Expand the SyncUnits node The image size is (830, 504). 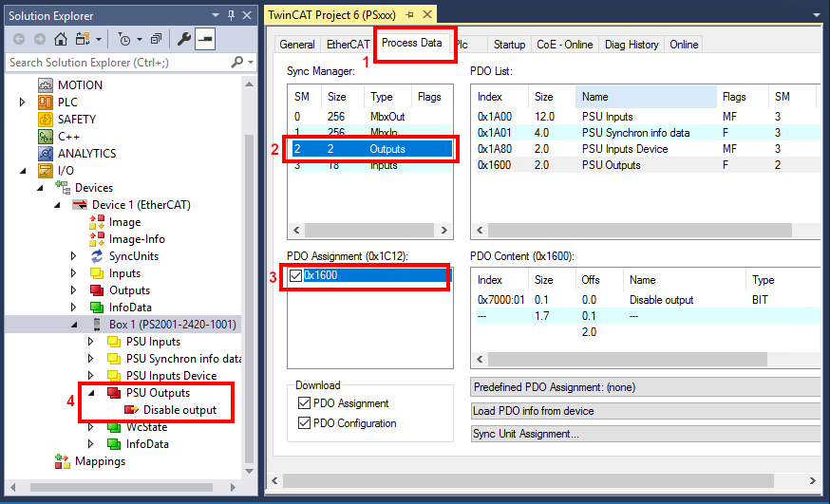(x=73, y=256)
